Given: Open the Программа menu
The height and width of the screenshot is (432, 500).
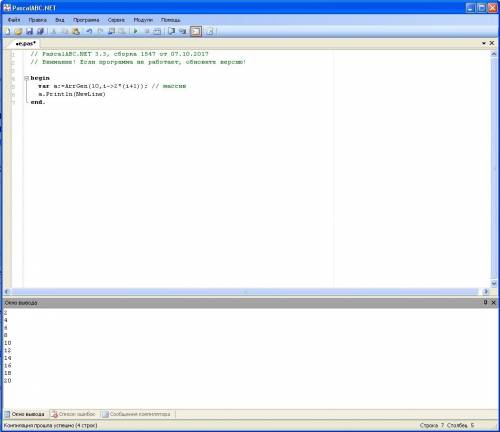Looking at the screenshot, I should [86, 20].
